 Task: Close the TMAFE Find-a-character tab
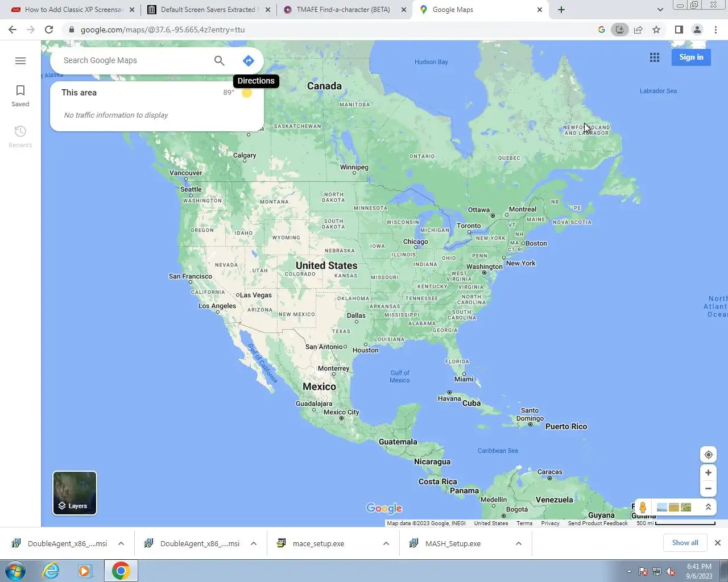[x=404, y=10]
